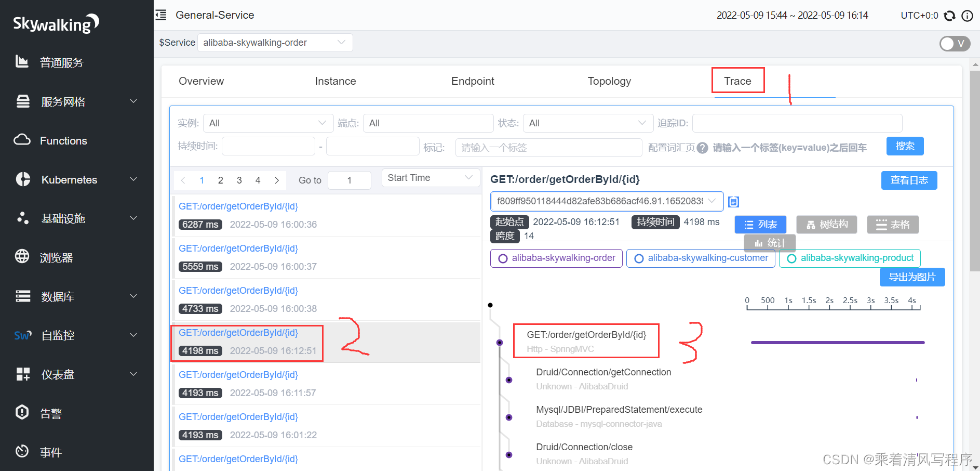Go to page 4 of traces
The height and width of the screenshot is (471, 980).
click(x=258, y=180)
